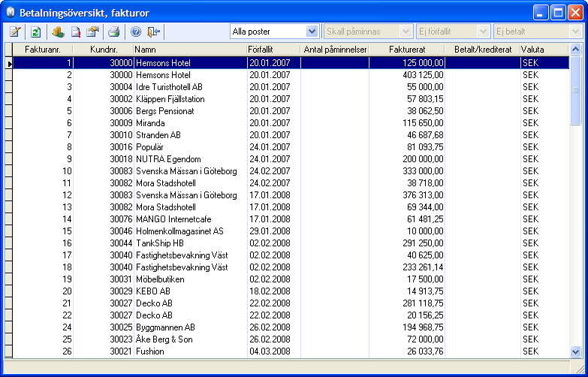
Task: Click the M application icon in title bar
Action: coord(11,13)
